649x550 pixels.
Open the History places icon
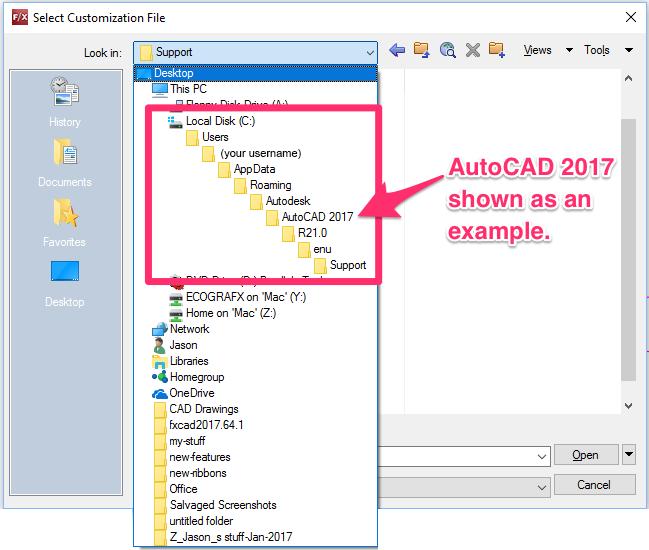click(65, 102)
